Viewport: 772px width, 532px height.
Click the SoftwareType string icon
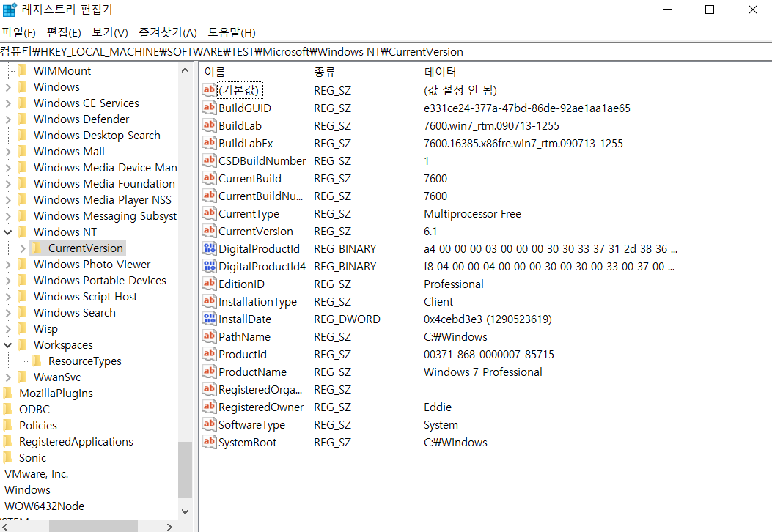click(209, 425)
